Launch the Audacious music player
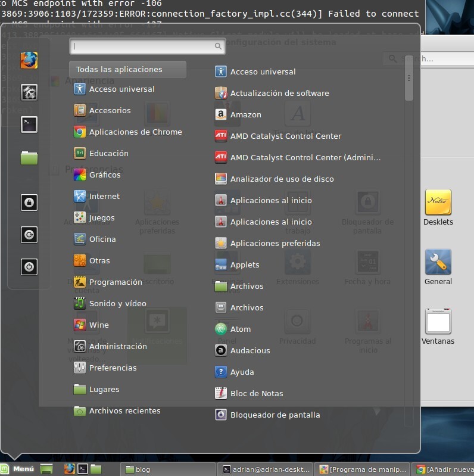The width and height of the screenshot is (474, 476). click(x=250, y=350)
